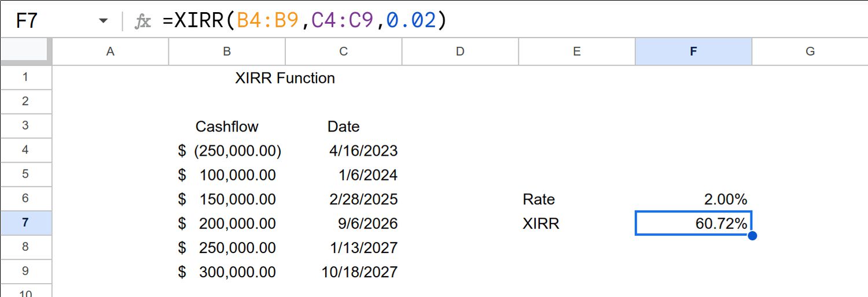
Task: Select column B header
Action: [227, 52]
